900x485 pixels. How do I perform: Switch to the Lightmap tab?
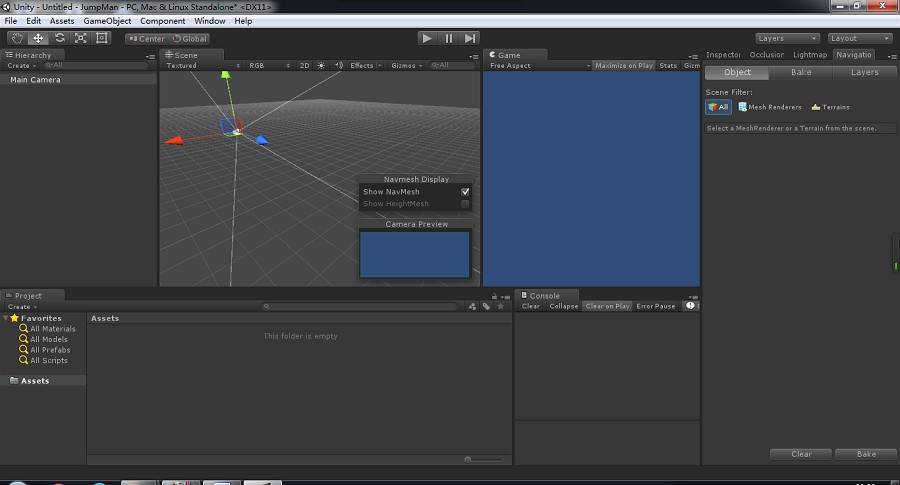point(810,55)
